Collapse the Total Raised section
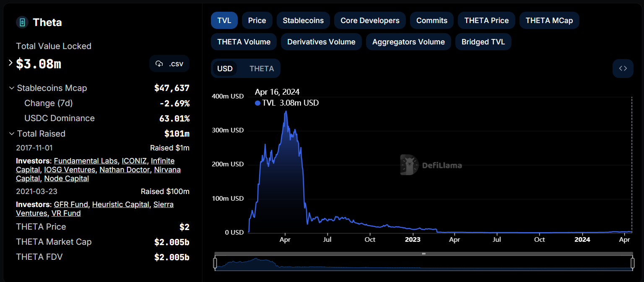 (x=11, y=134)
